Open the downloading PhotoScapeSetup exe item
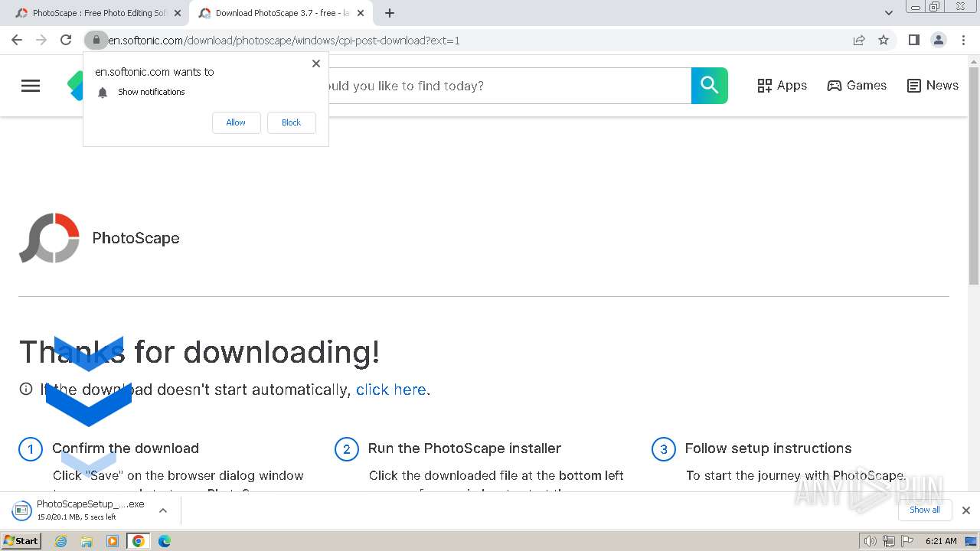Screen dimensions: 980x551 [x=80, y=510]
